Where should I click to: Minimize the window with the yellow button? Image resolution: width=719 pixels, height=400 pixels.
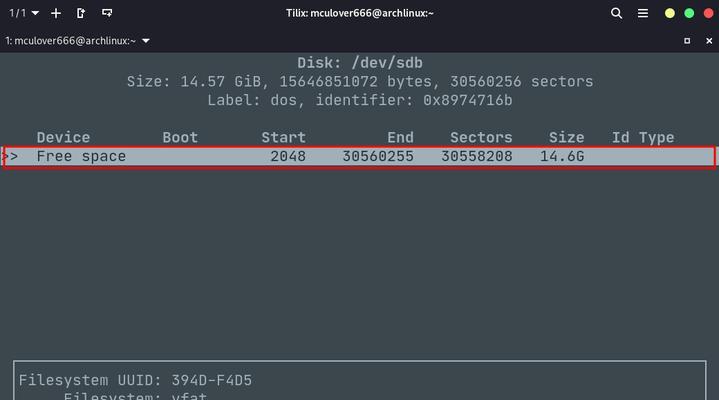click(669, 13)
